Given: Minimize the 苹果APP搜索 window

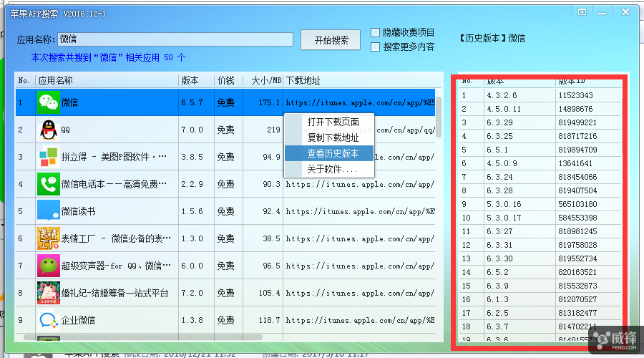Looking at the screenshot, I should click(x=602, y=13).
